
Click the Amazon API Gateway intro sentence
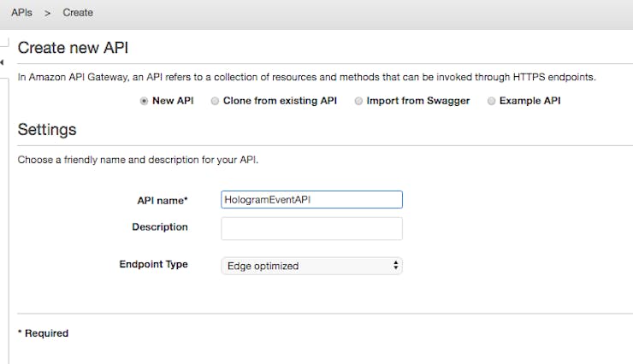pos(307,77)
